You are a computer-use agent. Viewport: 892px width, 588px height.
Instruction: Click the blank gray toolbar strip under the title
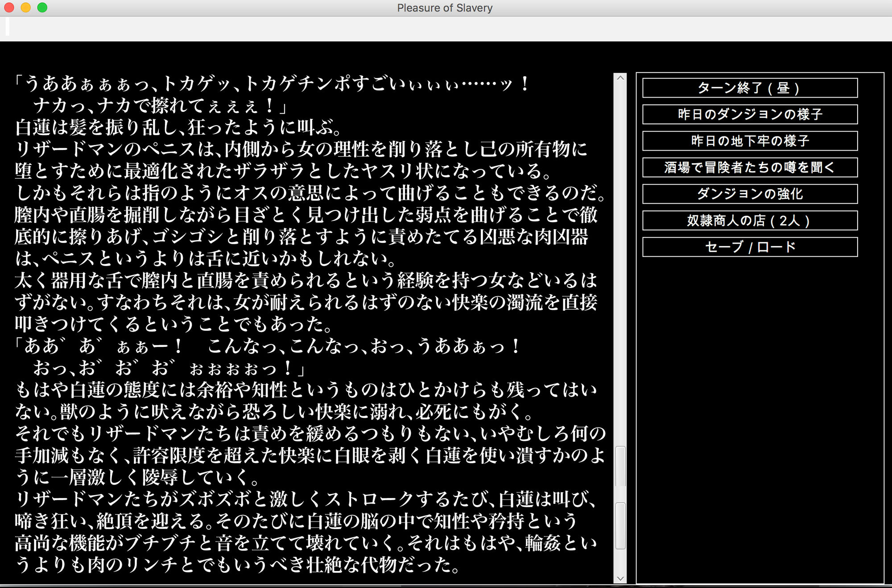[x=446, y=29]
